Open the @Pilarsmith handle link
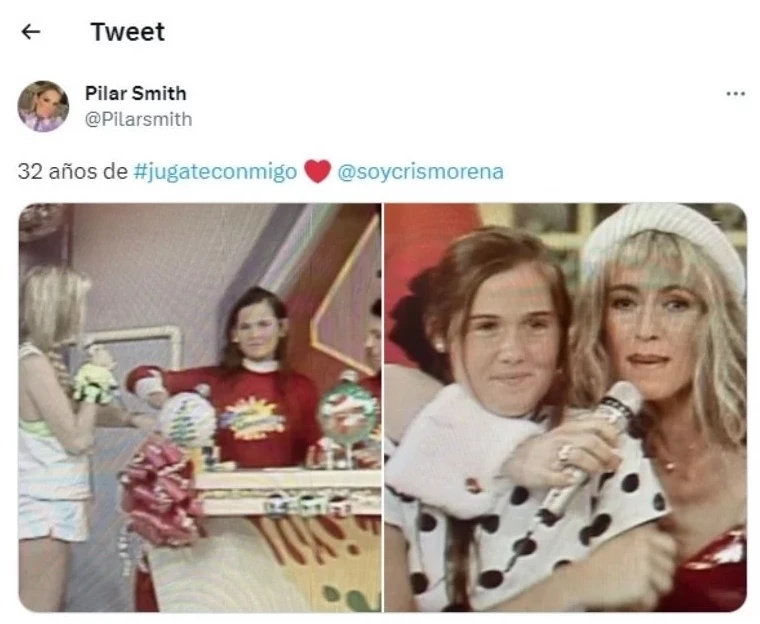Viewport: 760px width, 624px height. click(x=138, y=119)
